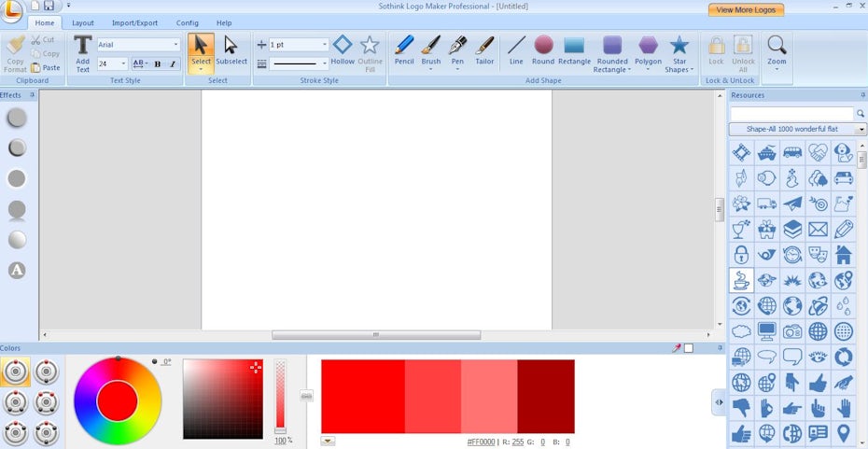Choose the Tailor tool
The image size is (868, 449).
(x=484, y=50)
